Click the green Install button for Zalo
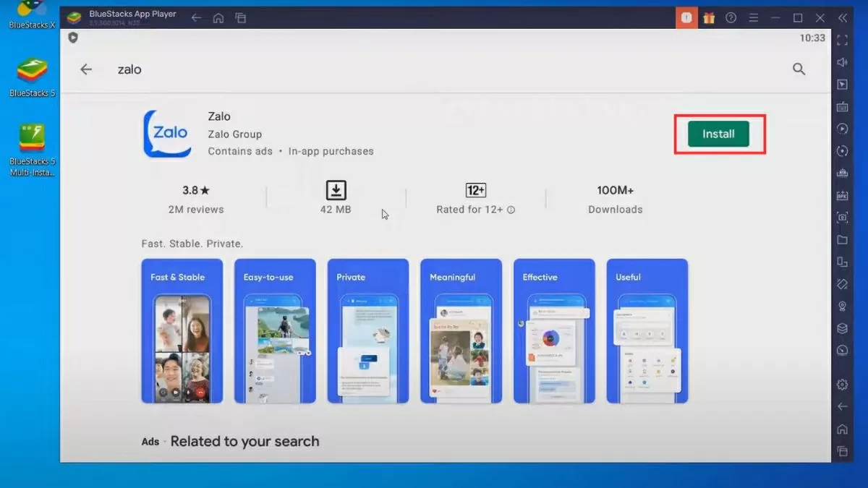868x488 pixels. pos(718,134)
